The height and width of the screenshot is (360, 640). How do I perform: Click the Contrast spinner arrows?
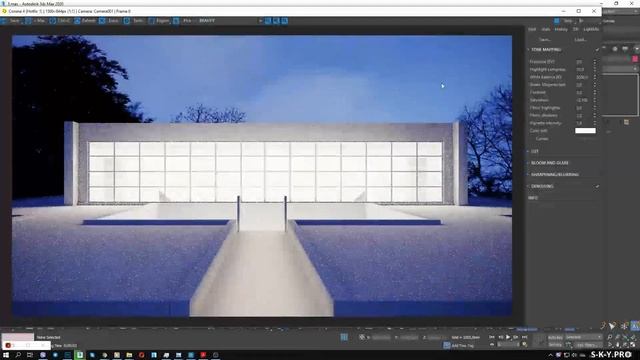(x=595, y=93)
